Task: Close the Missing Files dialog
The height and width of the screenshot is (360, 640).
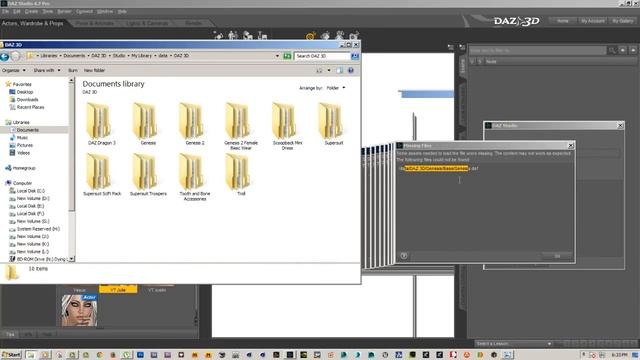Action: [x=571, y=146]
